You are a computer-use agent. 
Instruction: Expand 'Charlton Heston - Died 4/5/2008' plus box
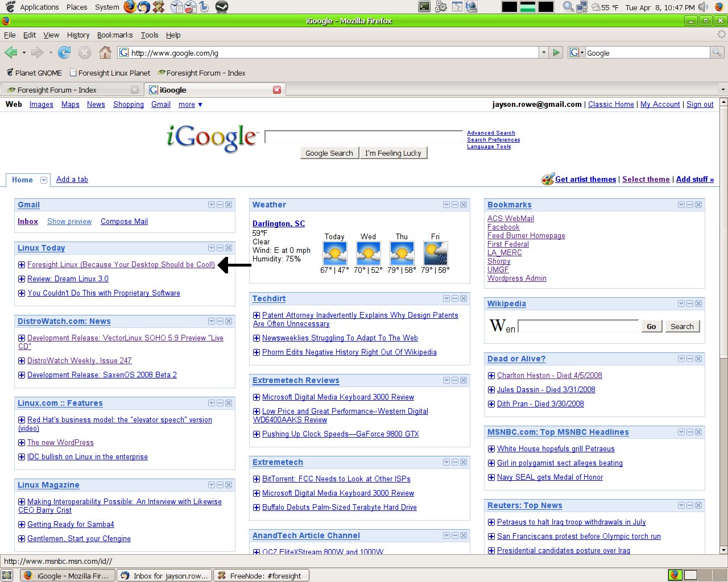[491, 375]
